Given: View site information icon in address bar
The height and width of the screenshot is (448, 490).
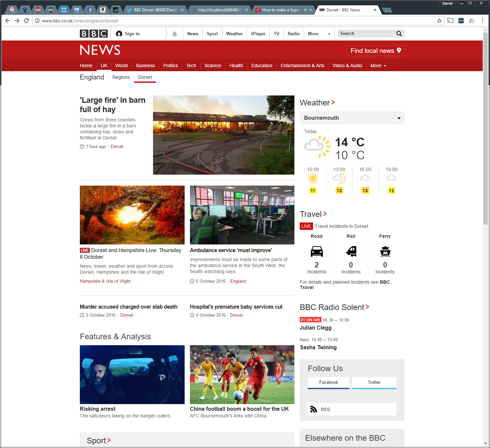Looking at the screenshot, I should (x=37, y=21).
